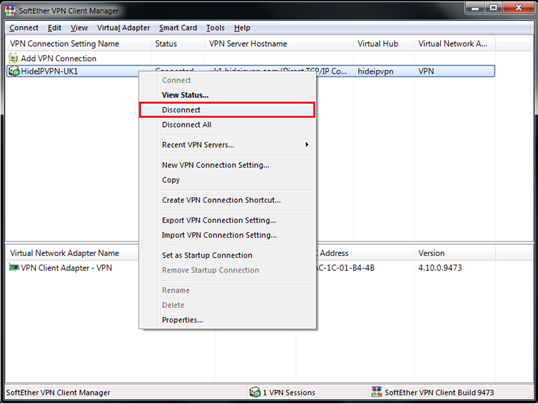Maximize the SoftEther VPN Client Manager window
Image resolution: width=538 pixels, height=404 pixels.
[x=493, y=8]
